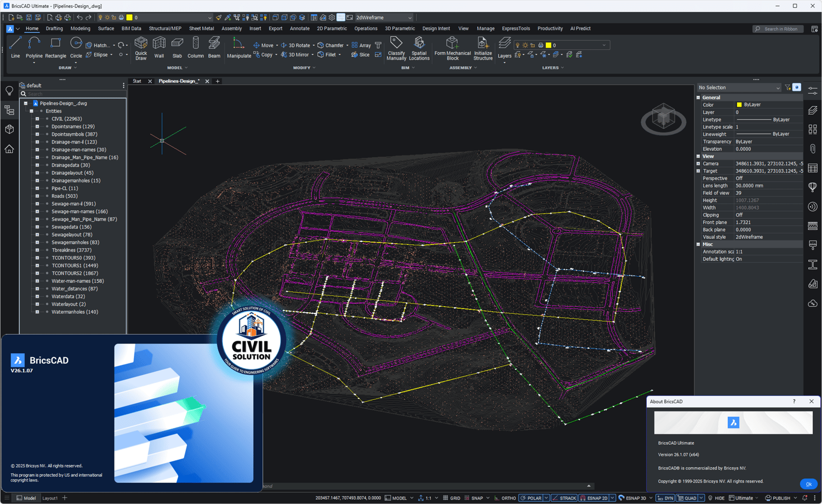Screen dimensions: 822x504
Task: Use the Copy tool in Modify
Action: 263,55
